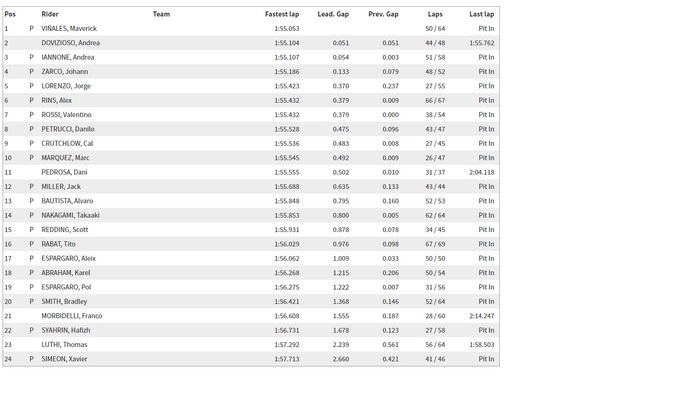Click the Rider column header

pyautogui.click(x=50, y=14)
